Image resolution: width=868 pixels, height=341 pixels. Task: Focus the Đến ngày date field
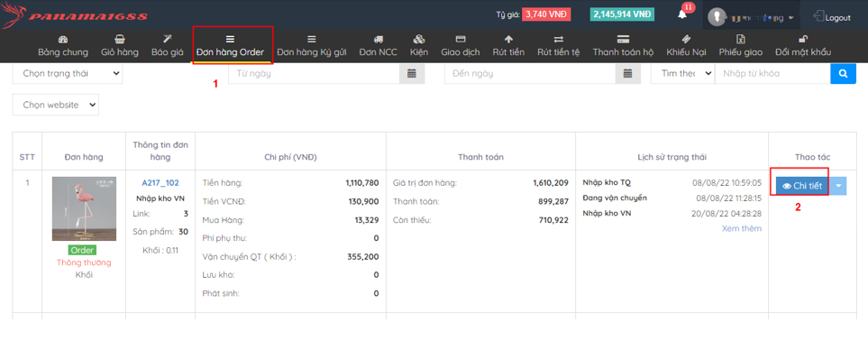(530, 73)
